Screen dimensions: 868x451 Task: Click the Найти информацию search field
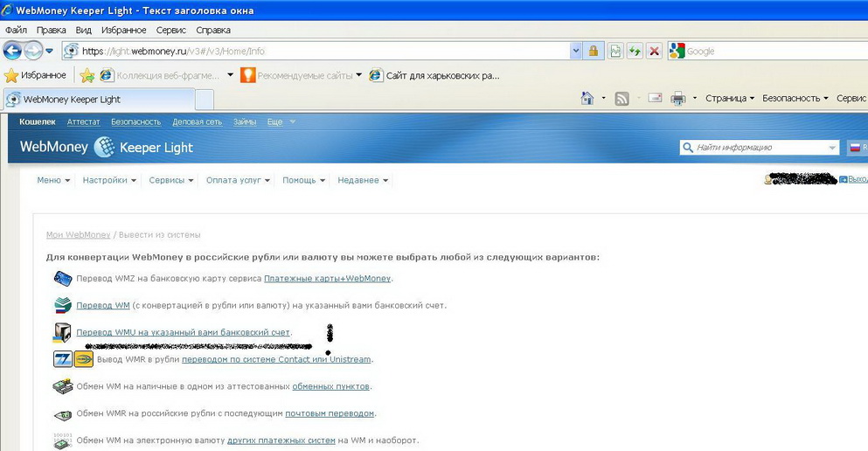(759, 147)
